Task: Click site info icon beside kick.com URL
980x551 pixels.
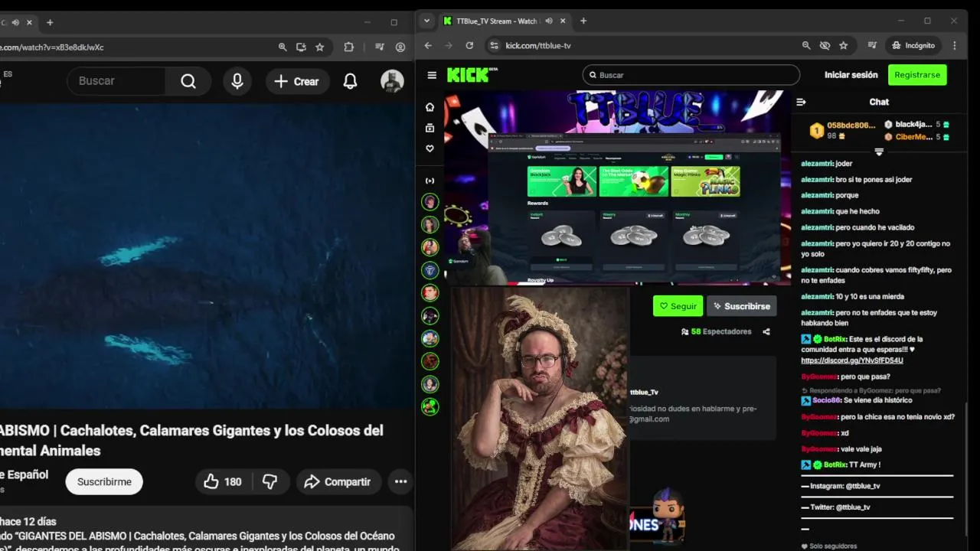Action: [x=494, y=45]
